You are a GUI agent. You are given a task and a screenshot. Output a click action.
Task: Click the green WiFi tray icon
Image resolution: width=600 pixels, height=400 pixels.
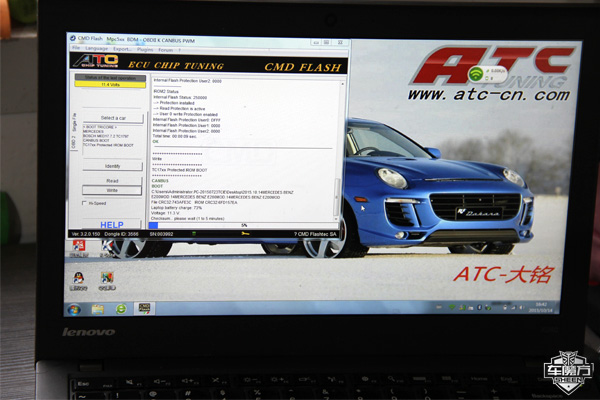(452, 307)
